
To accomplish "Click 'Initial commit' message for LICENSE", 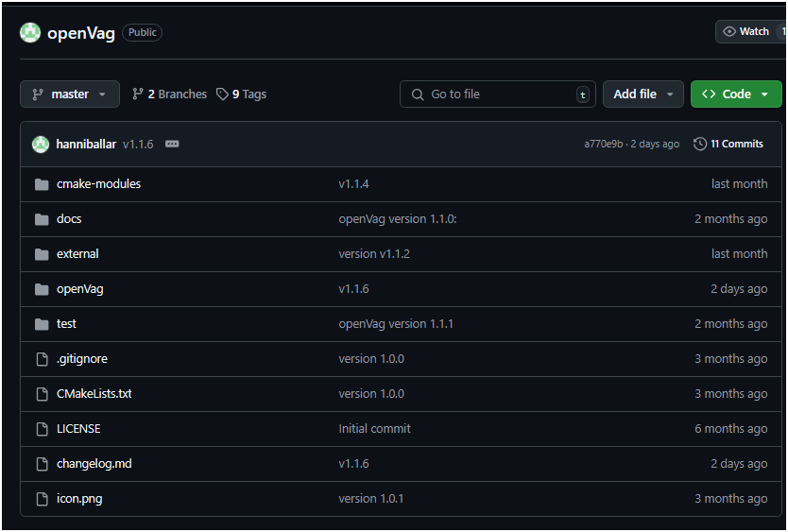I will (374, 429).
